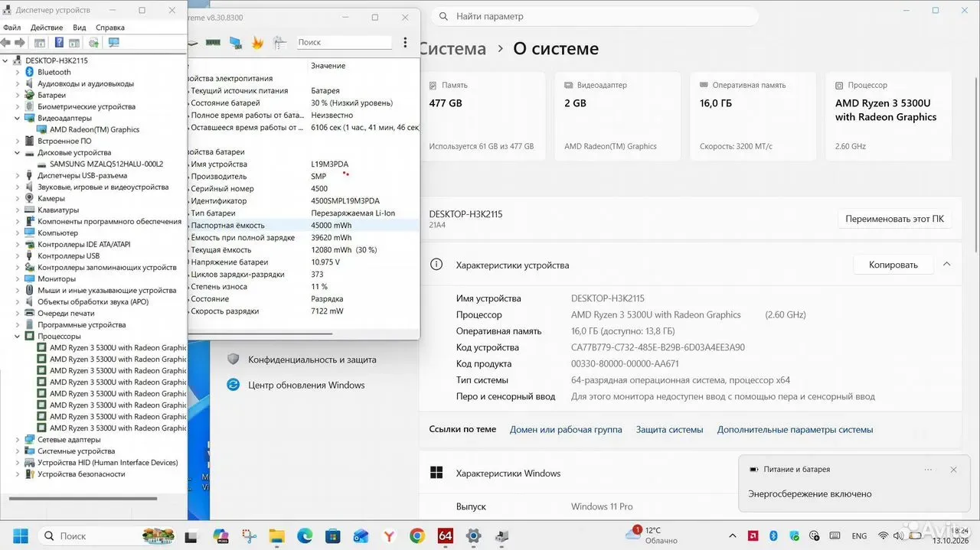Screen dimensions: 980x550
Task: Select AMD Radeon(TM) Graphics adapter in tree
Action: pyautogui.click(x=94, y=129)
